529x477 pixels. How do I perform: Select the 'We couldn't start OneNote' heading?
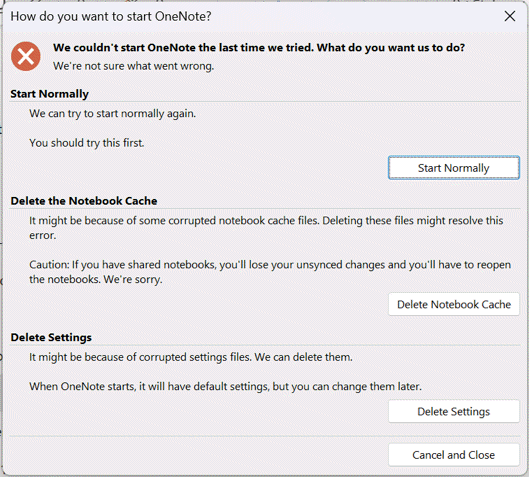point(259,48)
